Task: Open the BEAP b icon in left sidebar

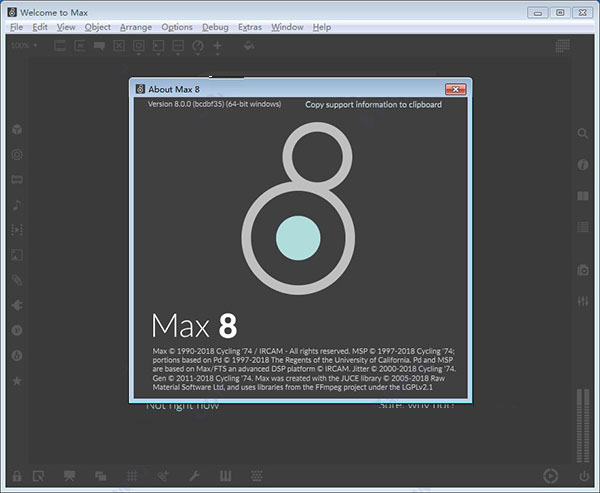Action: [x=17, y=356]
